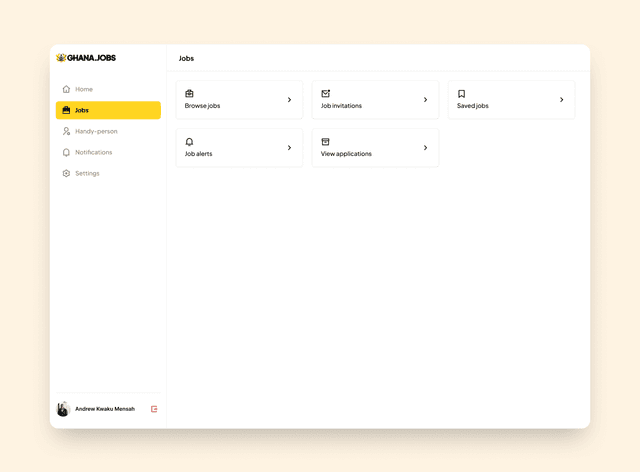
Task: Click the Notifications bell icon in sidebar
Action: tap(66, 152)
